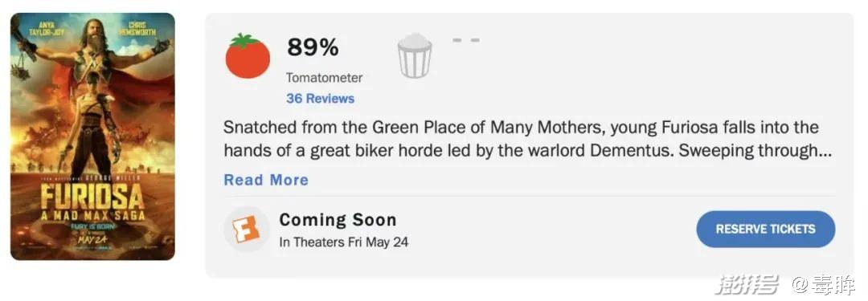The height and width of the screenshot is (301, 868).
Task: Click the red tomato Tomatometer icon
Action: (248, 56)
